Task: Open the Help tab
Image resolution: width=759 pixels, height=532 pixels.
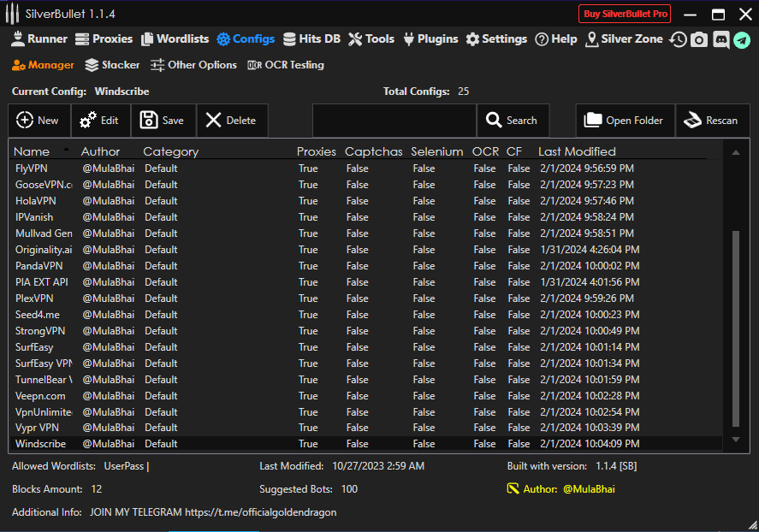Action: [556, 38]
